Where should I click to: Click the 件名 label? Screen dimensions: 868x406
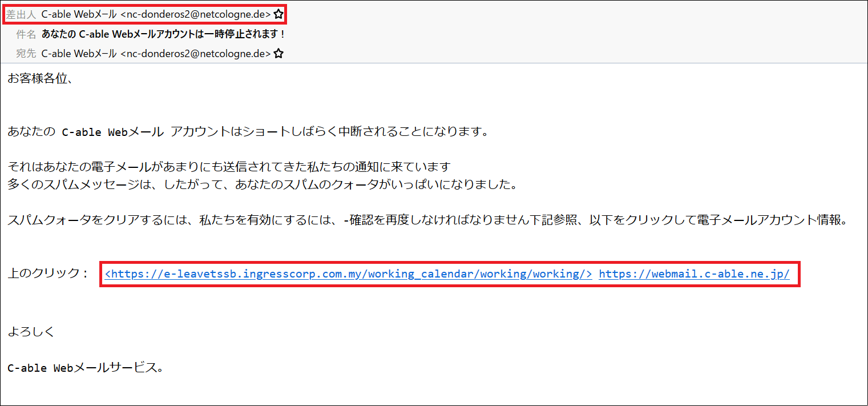point(26,34)
